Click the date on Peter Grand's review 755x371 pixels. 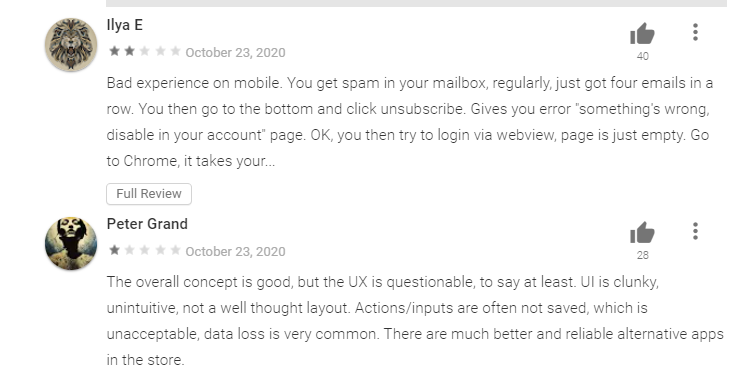tap(235, 252)
